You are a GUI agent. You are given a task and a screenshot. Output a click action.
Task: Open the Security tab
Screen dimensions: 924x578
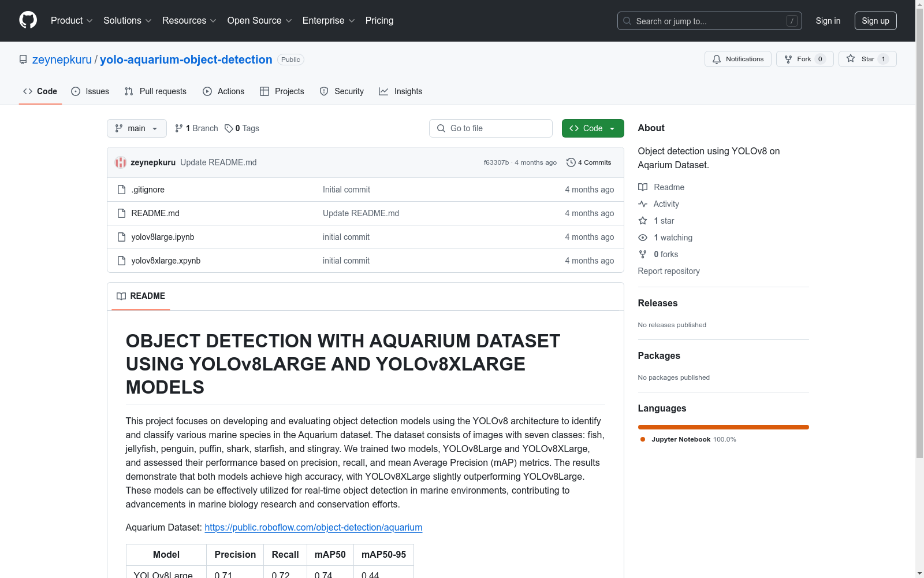point(342,91)
